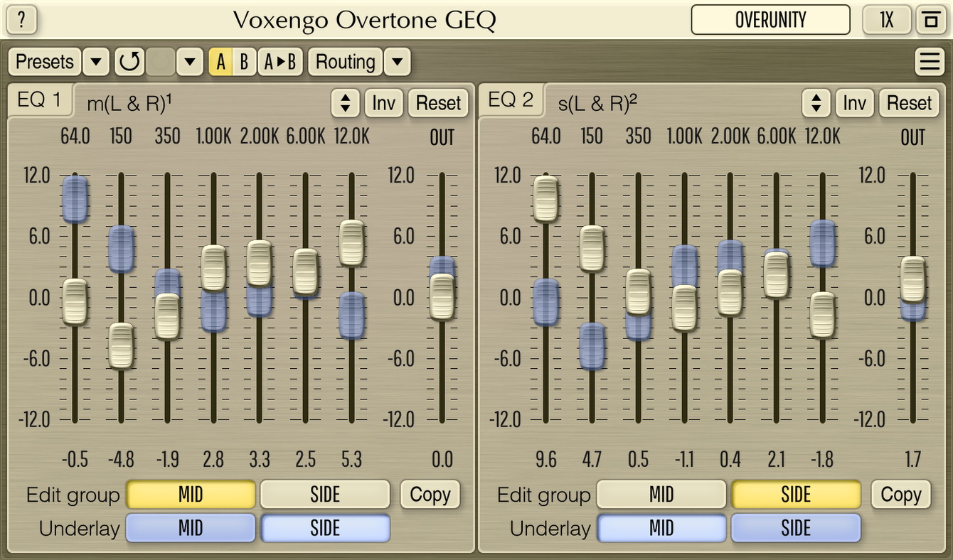953x560 pixels.
Task: Click EQ 1 150 band slider handle
Action: pyautogui.click(x=121, y=346)
